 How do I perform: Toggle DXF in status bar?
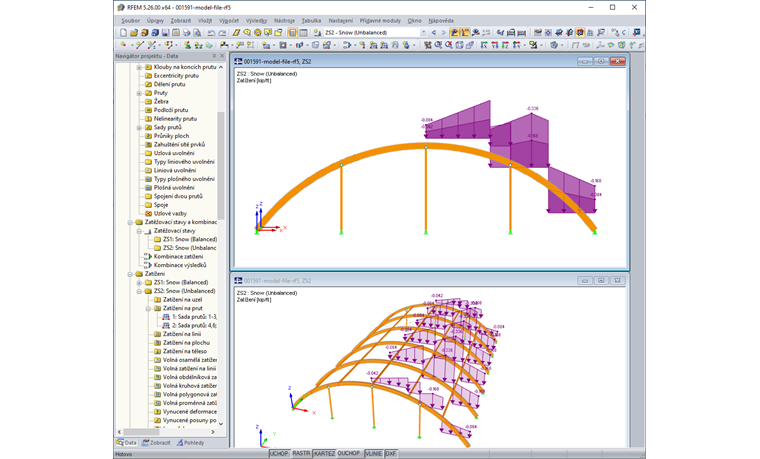pyautogui.click(x=391, y=454)
